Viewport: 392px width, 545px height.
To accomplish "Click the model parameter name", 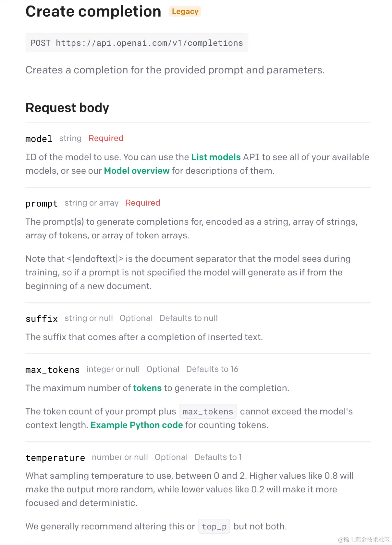I will tap(39, 139).
